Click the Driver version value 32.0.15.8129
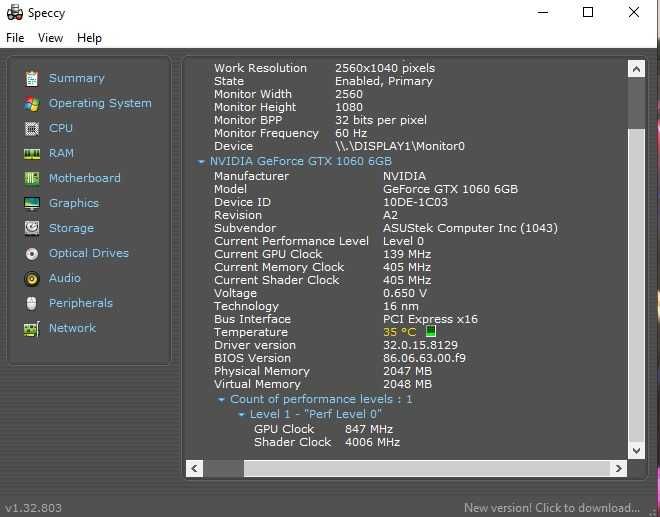The height and width of the screenshot is (517, 660). (x=420, y=345)
